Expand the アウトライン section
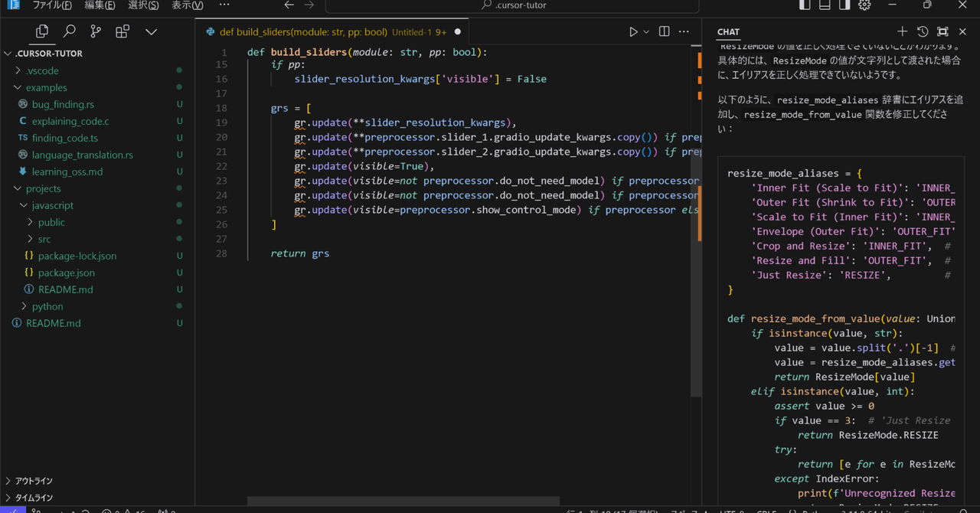This screenshot has width=980, height=513. (34, 481)
